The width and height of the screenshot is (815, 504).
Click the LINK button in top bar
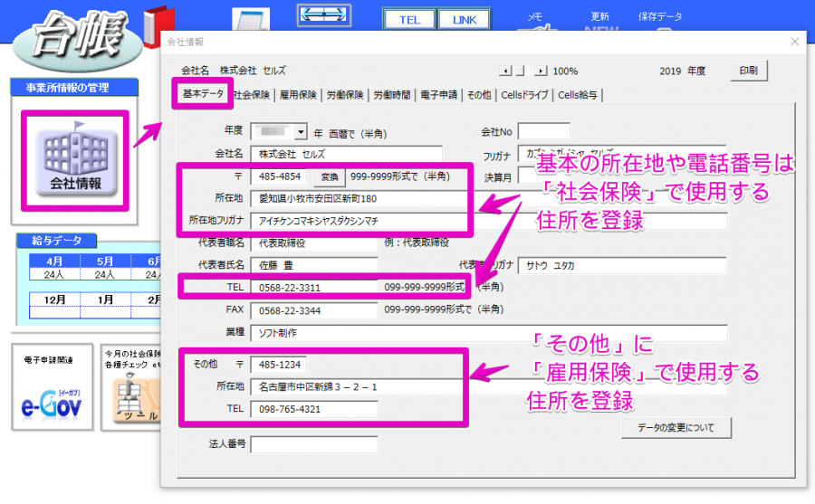tap(465, 20)
